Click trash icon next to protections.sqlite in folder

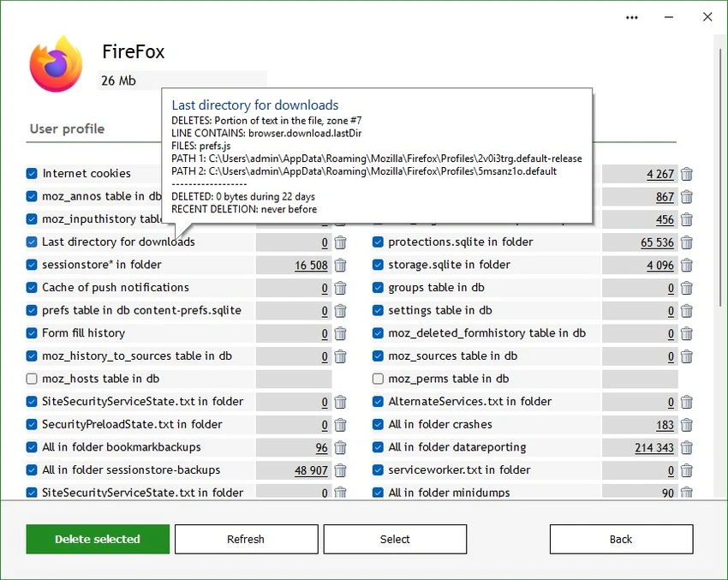[x=686, y=242]
